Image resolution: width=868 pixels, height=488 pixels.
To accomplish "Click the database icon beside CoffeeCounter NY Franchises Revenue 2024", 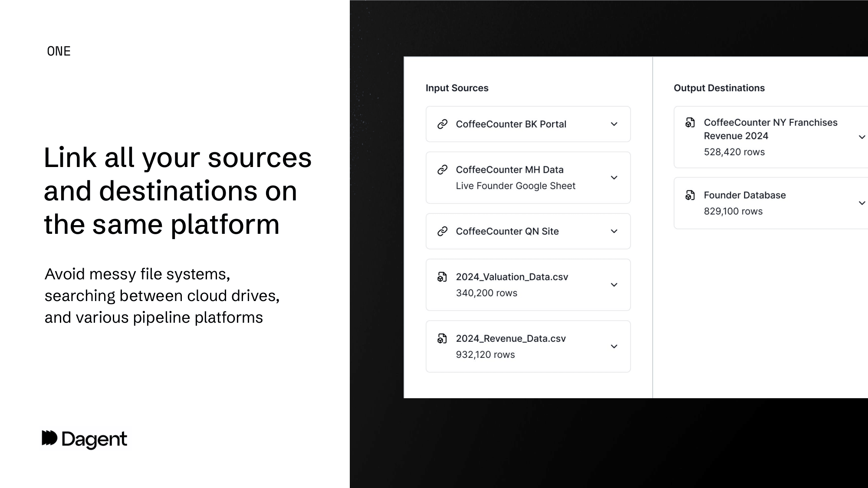I will click(690, 123).
